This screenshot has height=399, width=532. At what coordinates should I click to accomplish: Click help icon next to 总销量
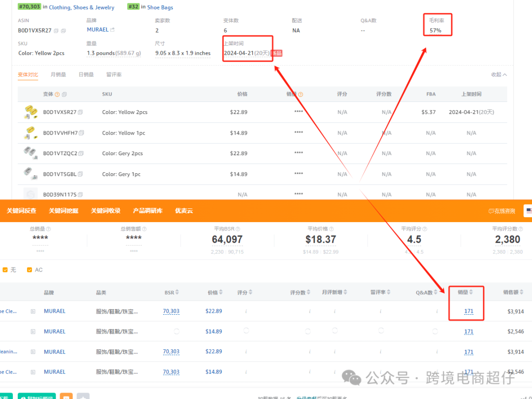[48, 229]
